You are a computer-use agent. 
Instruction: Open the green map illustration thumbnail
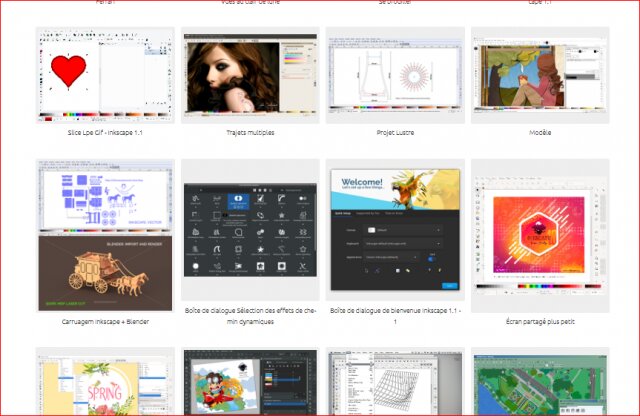[540, 382]
